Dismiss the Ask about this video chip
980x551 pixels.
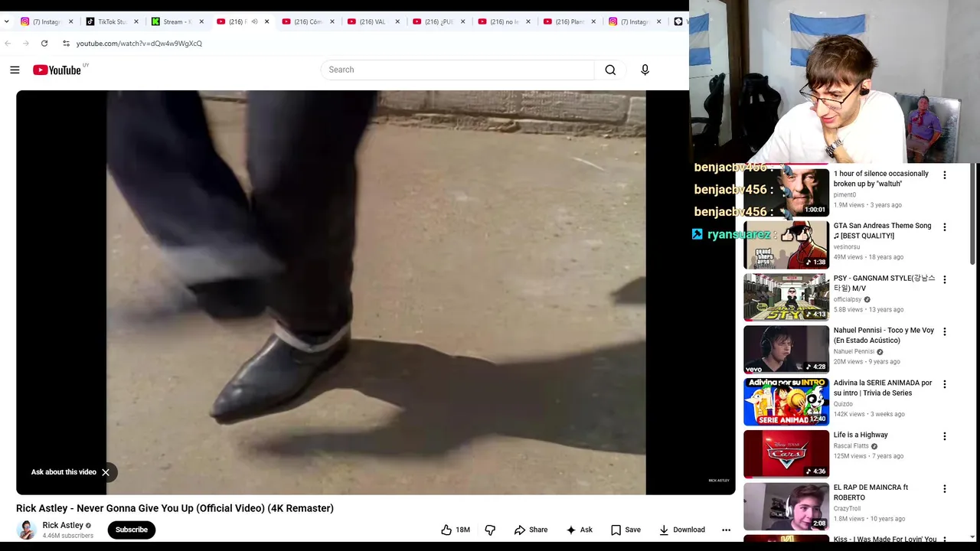(x=106, y=472)
